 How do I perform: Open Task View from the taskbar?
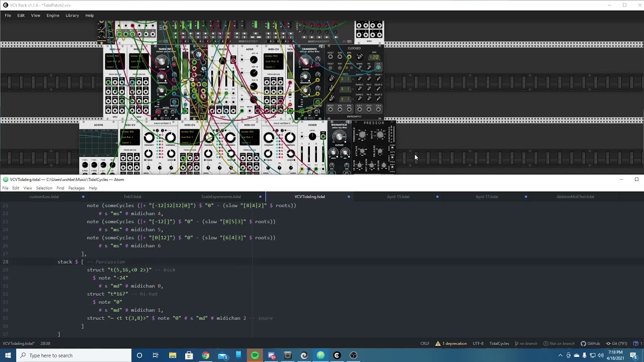click(155, 355)
